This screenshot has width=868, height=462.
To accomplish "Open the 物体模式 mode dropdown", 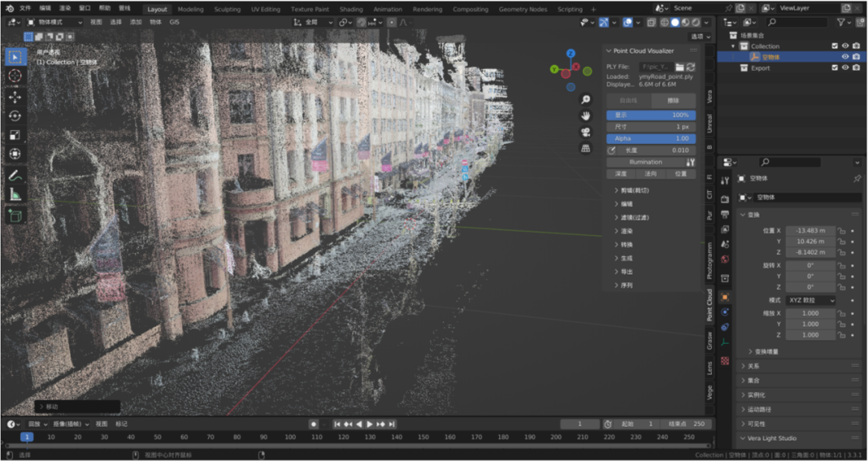I will [x=55, y=22].
